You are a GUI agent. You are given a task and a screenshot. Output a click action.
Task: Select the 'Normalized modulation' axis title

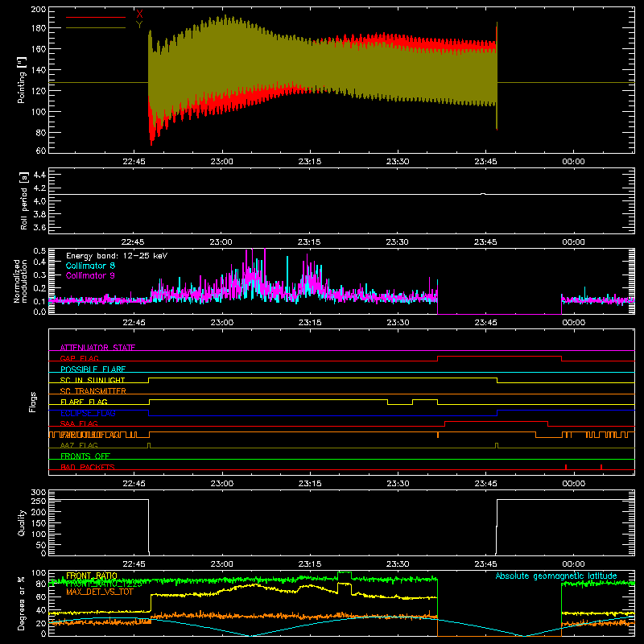click(19, 281)
